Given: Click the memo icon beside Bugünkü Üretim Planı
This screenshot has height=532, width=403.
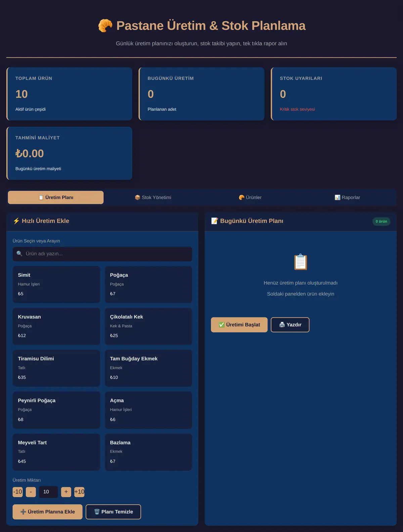Looking at the screenshot, I should [x=214, y=221].
